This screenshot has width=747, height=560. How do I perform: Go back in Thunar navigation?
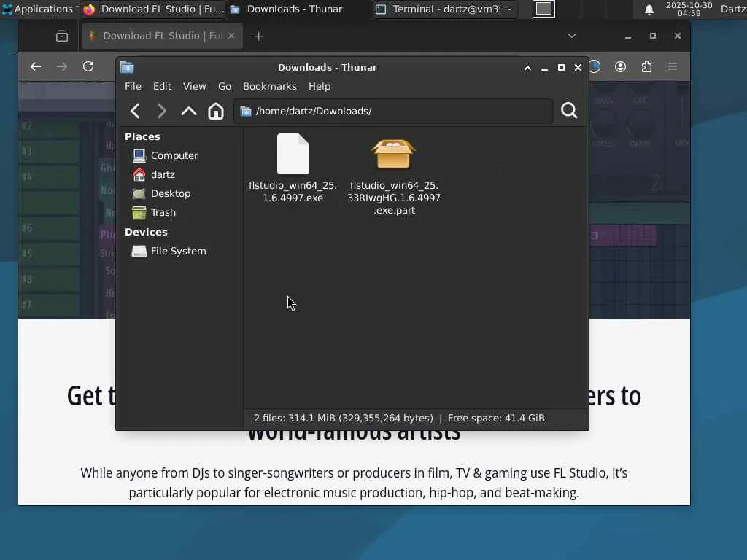pyautogui.click(x=135, y=111)
